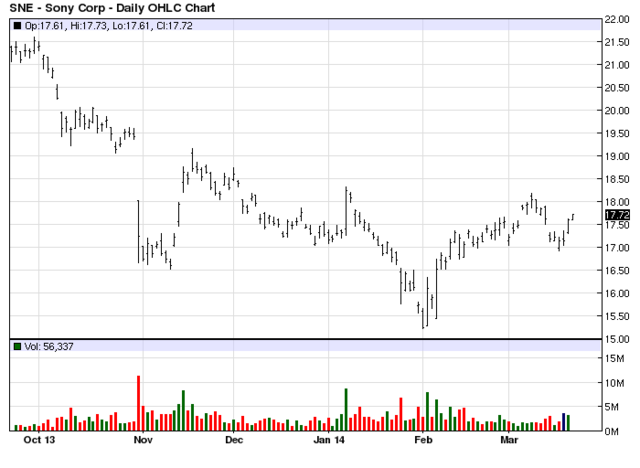The image size is (640, 468).
Task: Click the 'Nov' date axis label
Action: pos(143,440)
